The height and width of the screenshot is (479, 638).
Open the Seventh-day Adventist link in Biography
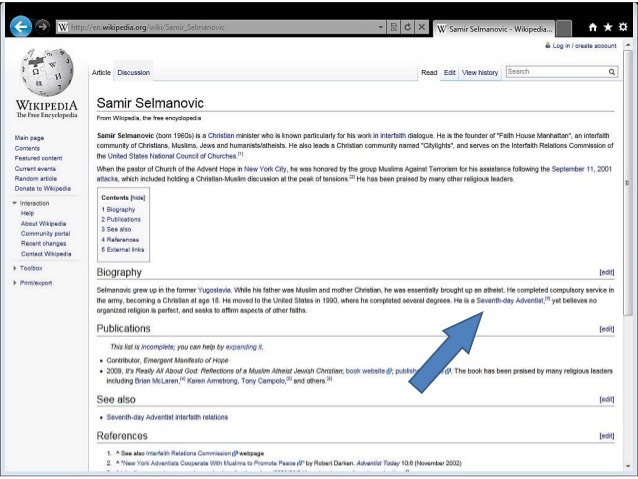510,300
